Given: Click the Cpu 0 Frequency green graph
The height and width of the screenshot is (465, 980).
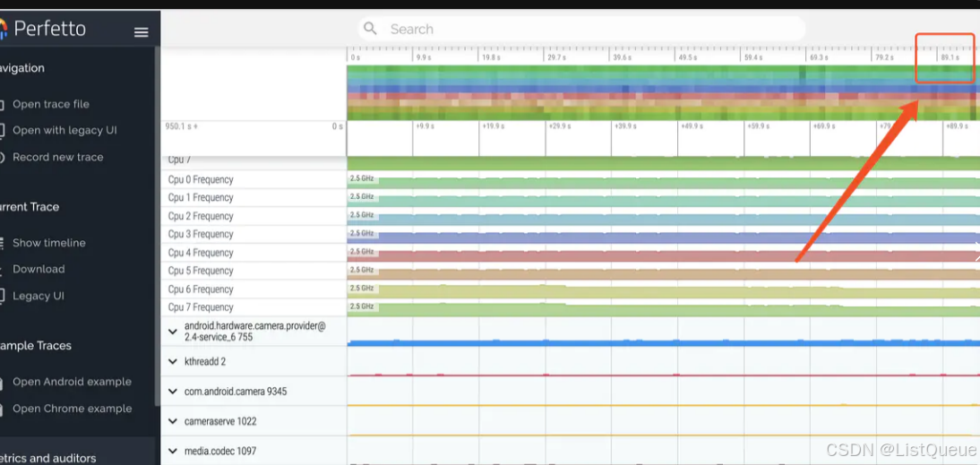Looking at the screenshot, I should [663, 183].
